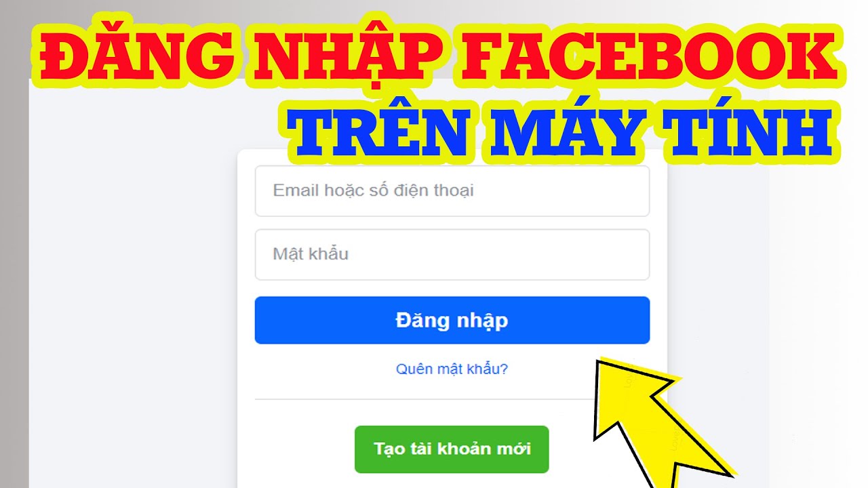Click the blue Đăng nhập button
Screen dimensions: 868x488
click(x=452, y=320)
